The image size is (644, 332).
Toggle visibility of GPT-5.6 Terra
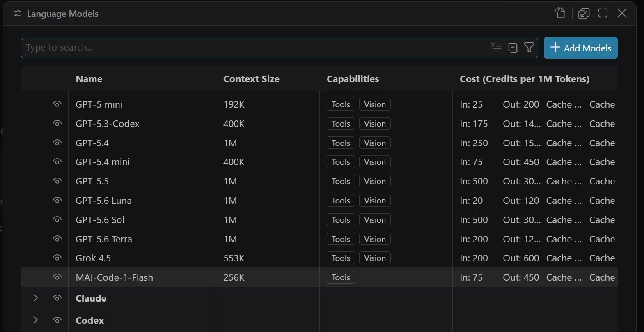[x=57, y=239]
